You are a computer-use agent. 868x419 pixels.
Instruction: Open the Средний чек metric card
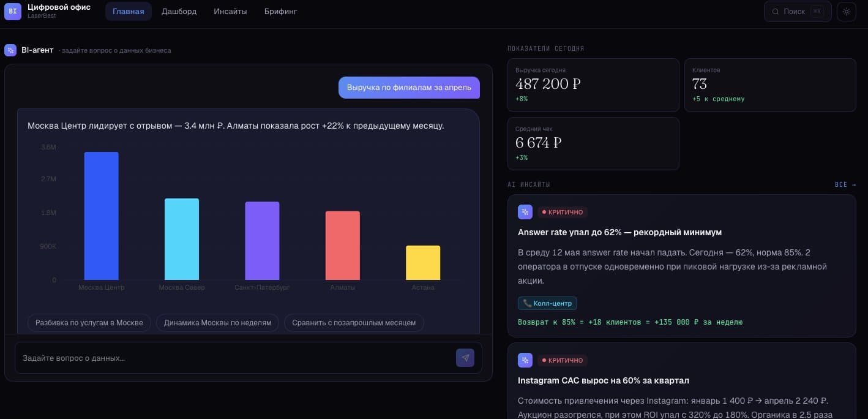[x=593, y=144]
